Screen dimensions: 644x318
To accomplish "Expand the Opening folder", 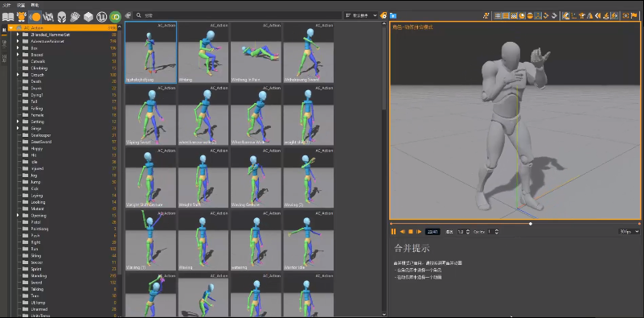I will (18, 216).
